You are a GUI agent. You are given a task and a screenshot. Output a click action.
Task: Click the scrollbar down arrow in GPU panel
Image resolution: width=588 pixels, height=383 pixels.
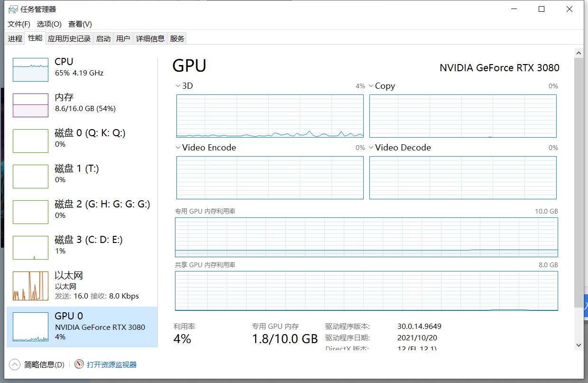579,345
